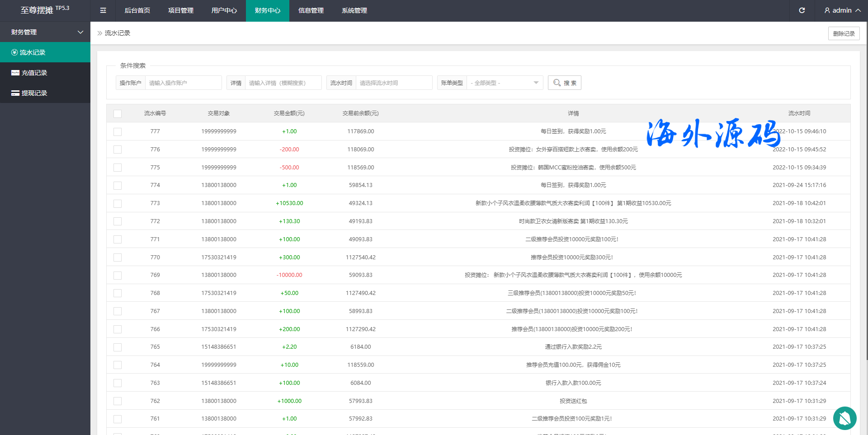The height and width of the screenshot is (435, 868).
Task: Select checkbox for record 770
Action: coord(118,257)
